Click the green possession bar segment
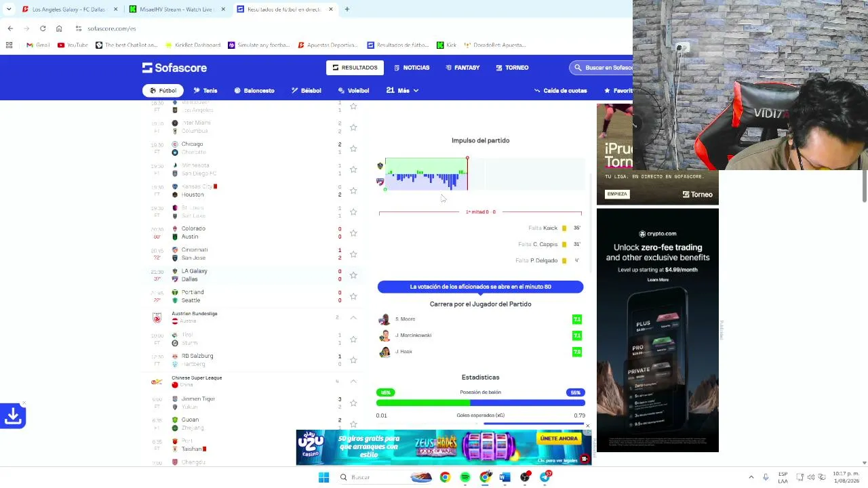Image resolution: width=868 pixels, height=488 pixels. click(423, 403)
